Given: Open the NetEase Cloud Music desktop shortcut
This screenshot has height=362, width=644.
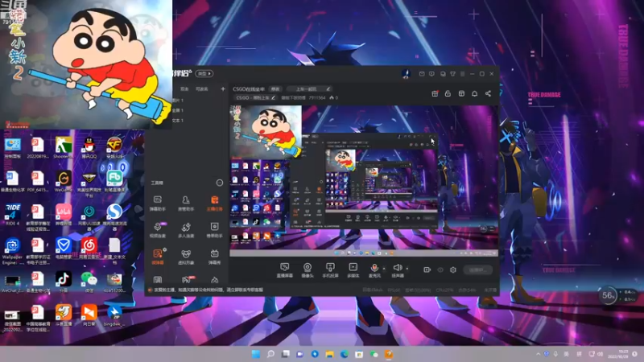Looking at the screenshot, I should (89, 249).
